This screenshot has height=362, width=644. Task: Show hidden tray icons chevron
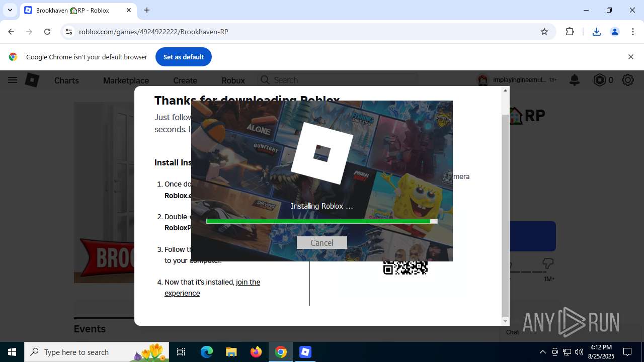pos(542,352)
